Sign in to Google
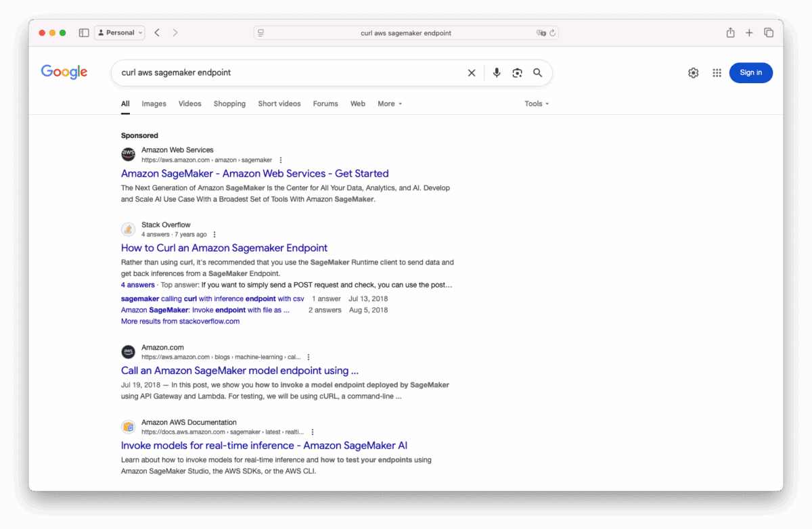 coord(750,72)
